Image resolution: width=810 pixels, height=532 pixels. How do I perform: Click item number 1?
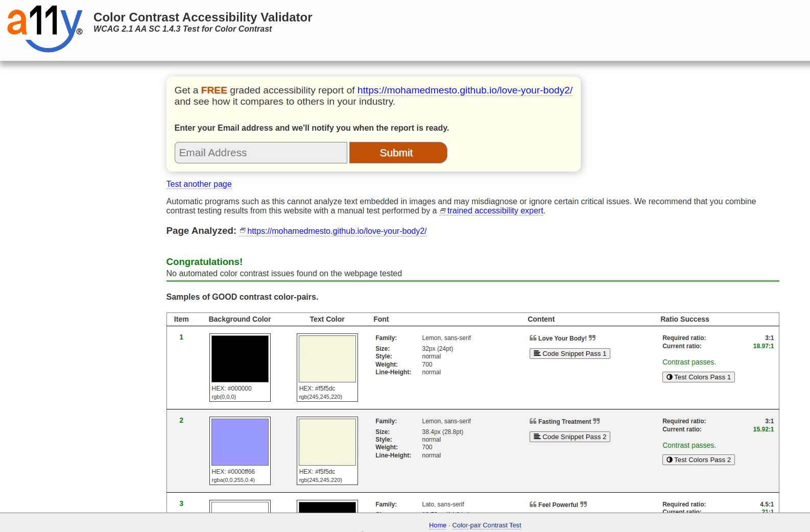tap(181, 337)
